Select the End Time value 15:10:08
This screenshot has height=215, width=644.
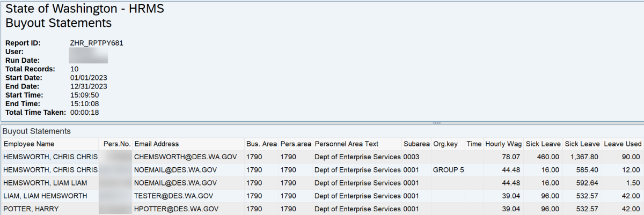(x=84, y=103)
